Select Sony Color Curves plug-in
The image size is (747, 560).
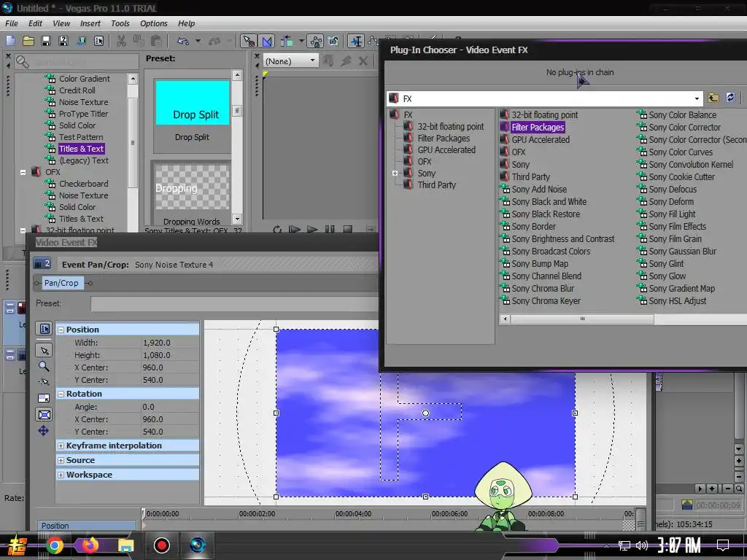coord(681,152)
